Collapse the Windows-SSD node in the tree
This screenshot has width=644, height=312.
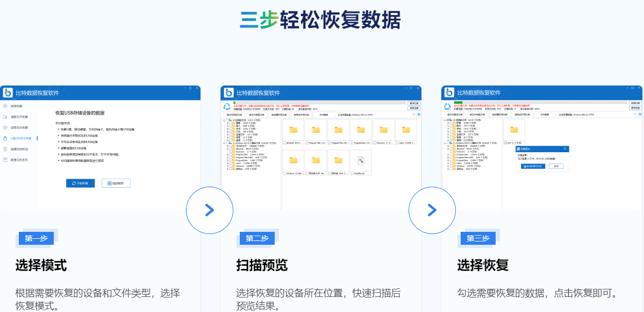pyautogui.click(x=225, y=143)
